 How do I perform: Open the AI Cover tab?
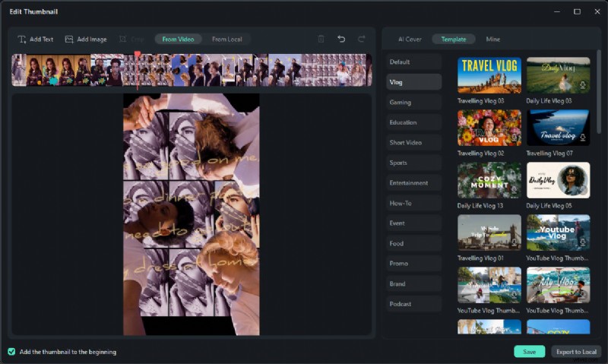click(410, 40)
